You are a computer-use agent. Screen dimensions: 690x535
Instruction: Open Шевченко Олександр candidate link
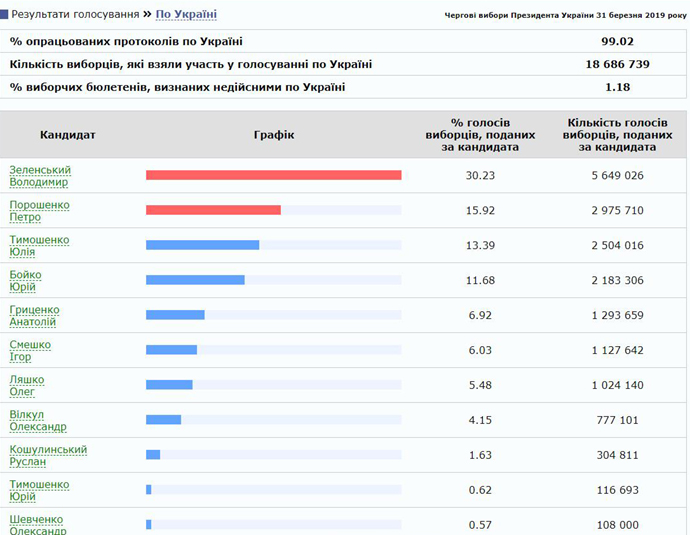click(38, 524)
